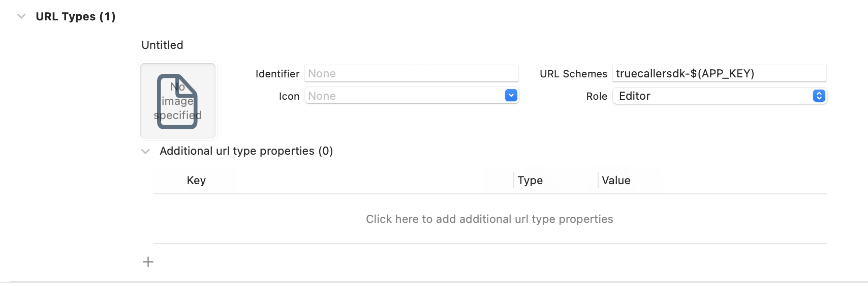868x286 pixels.
Task: Click the URL Types (1) section heading
Action: [x=76, y=16]
